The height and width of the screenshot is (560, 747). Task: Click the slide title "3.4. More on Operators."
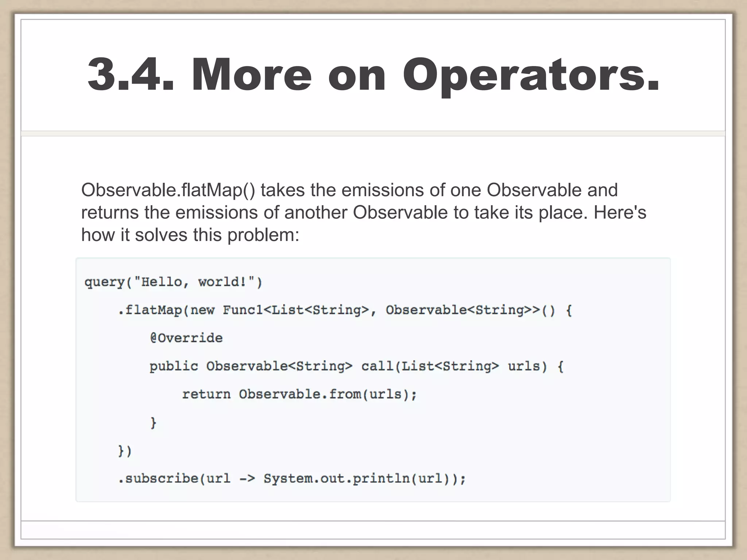tap(373, 75)
